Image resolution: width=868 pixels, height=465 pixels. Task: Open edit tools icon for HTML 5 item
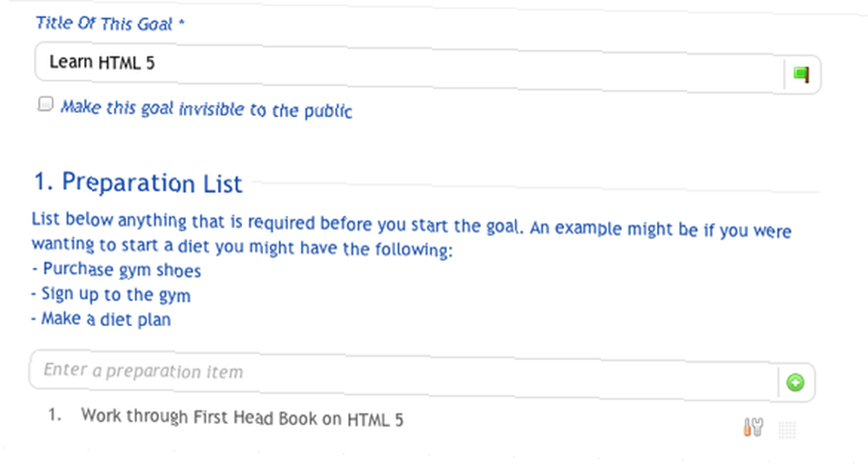coord(753,428)
